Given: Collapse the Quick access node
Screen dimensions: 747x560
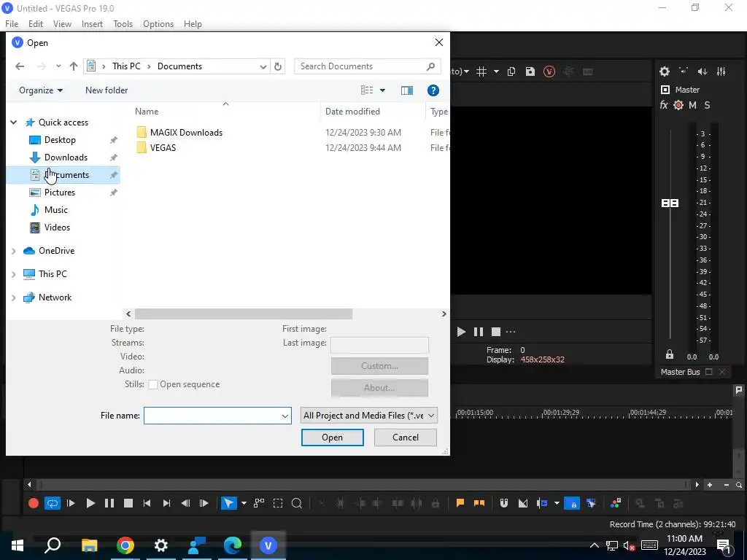Looking at the screenshot, I should click(13, 122).
